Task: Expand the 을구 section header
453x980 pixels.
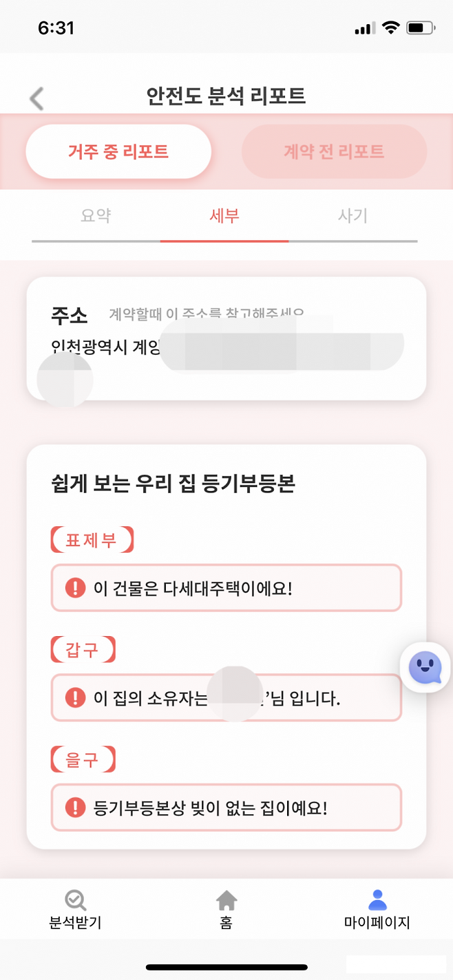Action: pyautogui.click(x=82, y=759)
